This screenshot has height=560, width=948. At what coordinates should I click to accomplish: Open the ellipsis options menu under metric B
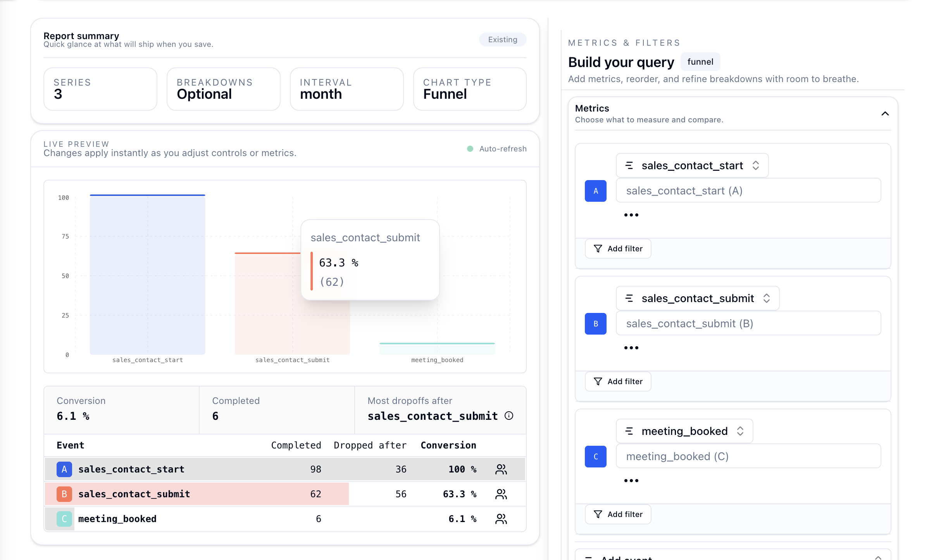631,347
